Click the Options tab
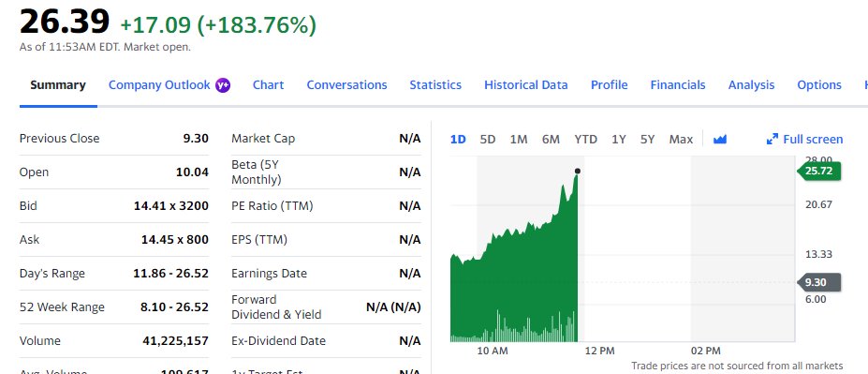This screenshot has height=374, width=868. 819,85
